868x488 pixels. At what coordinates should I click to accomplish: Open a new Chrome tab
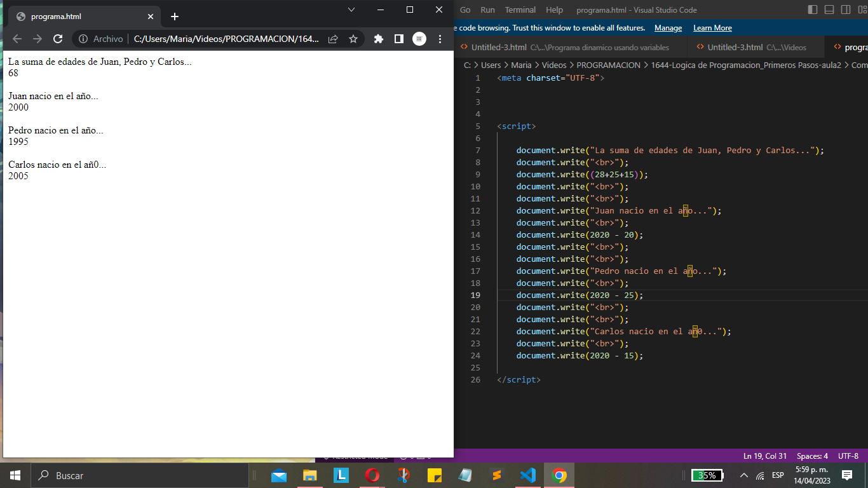click(175, 17)
